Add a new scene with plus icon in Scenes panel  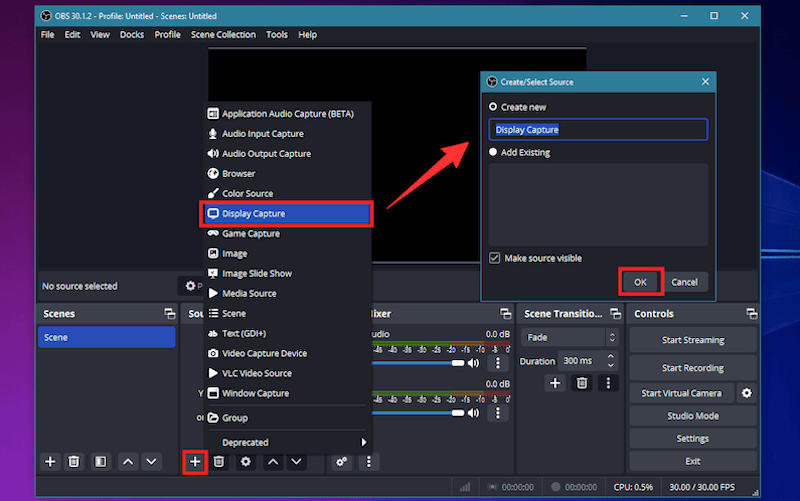click(x=50, y=462)
